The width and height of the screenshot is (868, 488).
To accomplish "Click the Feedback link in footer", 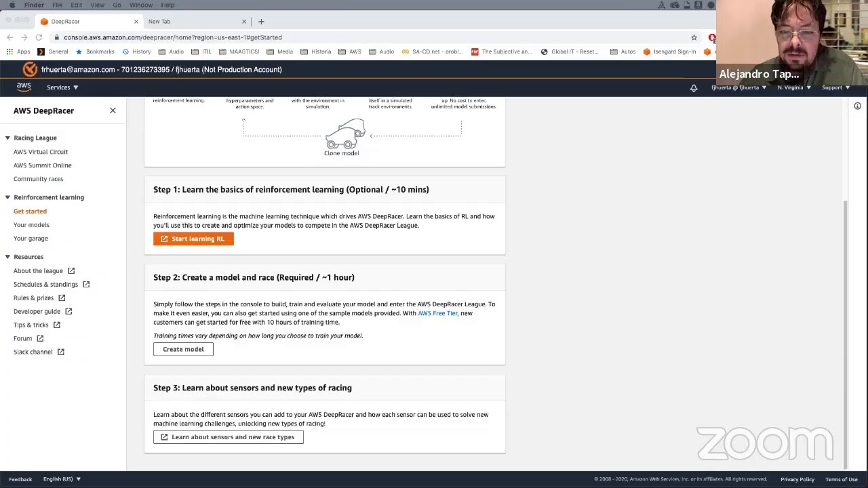I will point(20,479).
